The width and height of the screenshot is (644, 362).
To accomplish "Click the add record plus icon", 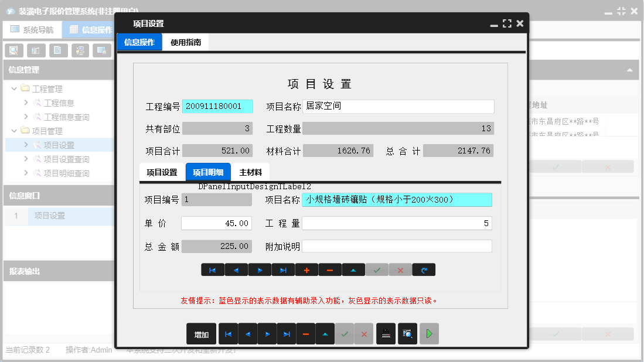I will pyautogui.click(x=306, y=269).
